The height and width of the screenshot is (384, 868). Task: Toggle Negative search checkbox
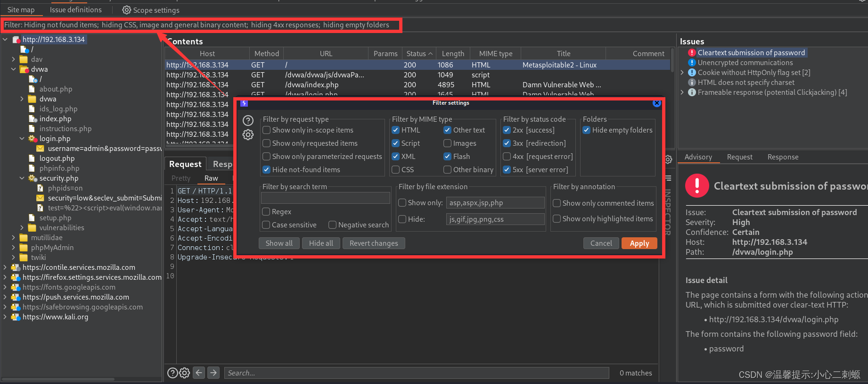point(333,225)
